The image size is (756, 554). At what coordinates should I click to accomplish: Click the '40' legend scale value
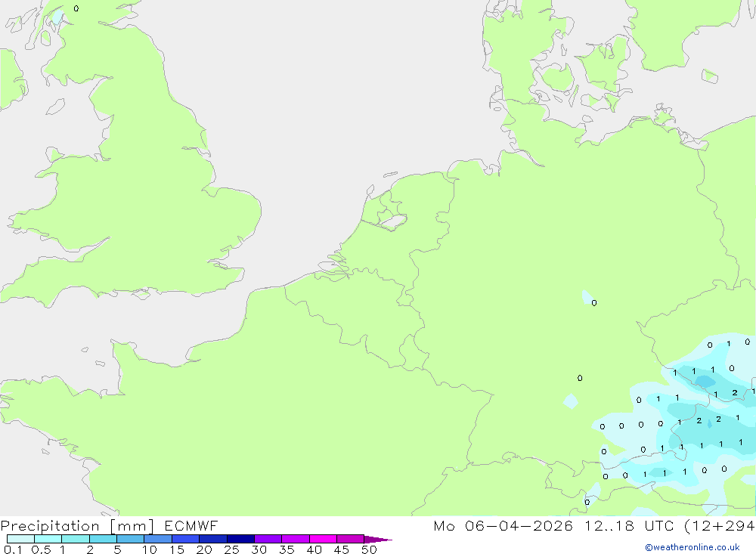click(x=314, y=549)
